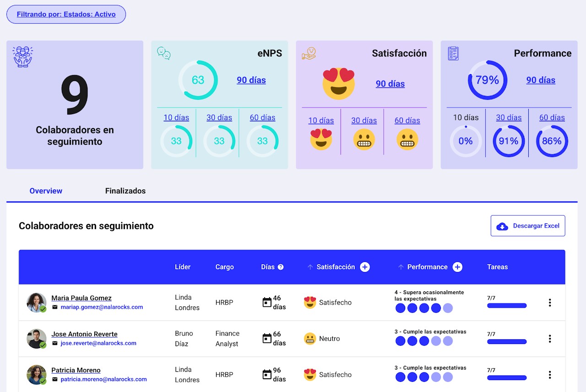Click the Descargar Excel button
Screen dimensions: 586x392
click(528, 226)
